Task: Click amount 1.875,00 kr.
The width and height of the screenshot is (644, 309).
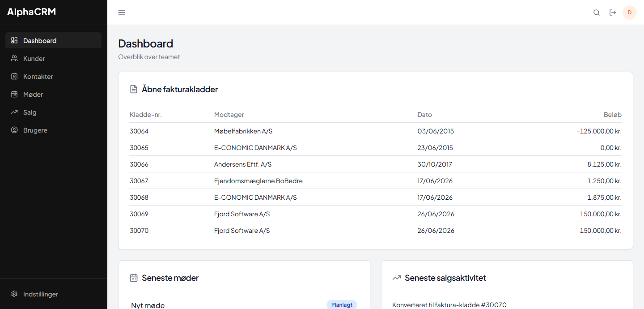Action: [x=605, y=197]
